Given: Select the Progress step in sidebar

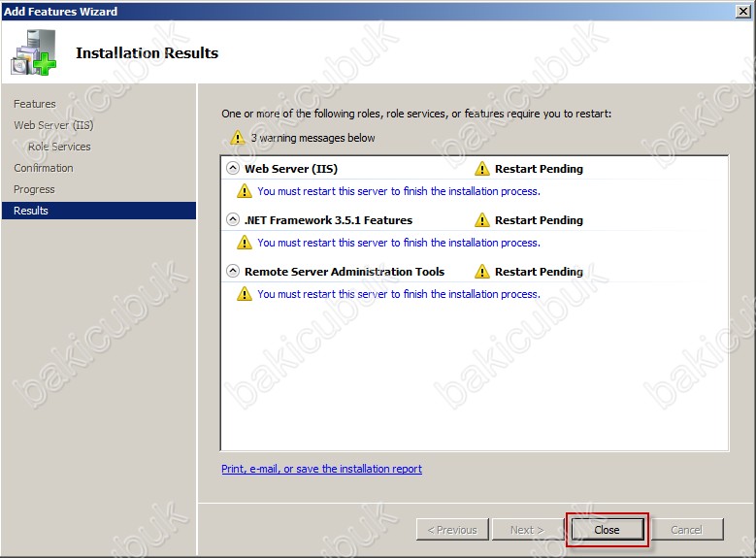Looking at the screenshot, I should coord(34,189).
